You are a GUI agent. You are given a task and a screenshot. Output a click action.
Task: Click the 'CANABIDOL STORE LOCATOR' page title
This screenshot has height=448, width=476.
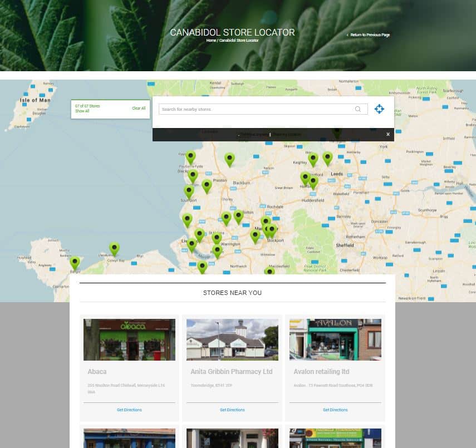pos(232,32)
